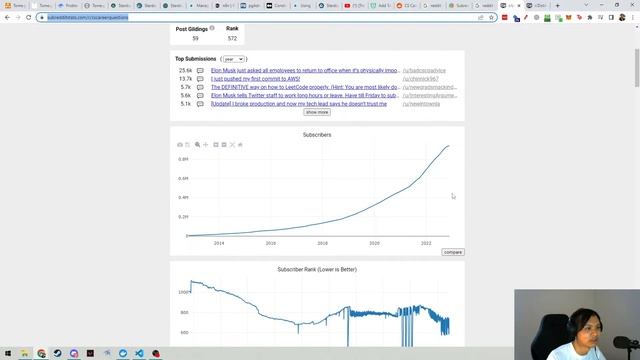Viewport: 640px width, 360px height.
Task: Open the Windows Start menu
Action: pos(8,353)
